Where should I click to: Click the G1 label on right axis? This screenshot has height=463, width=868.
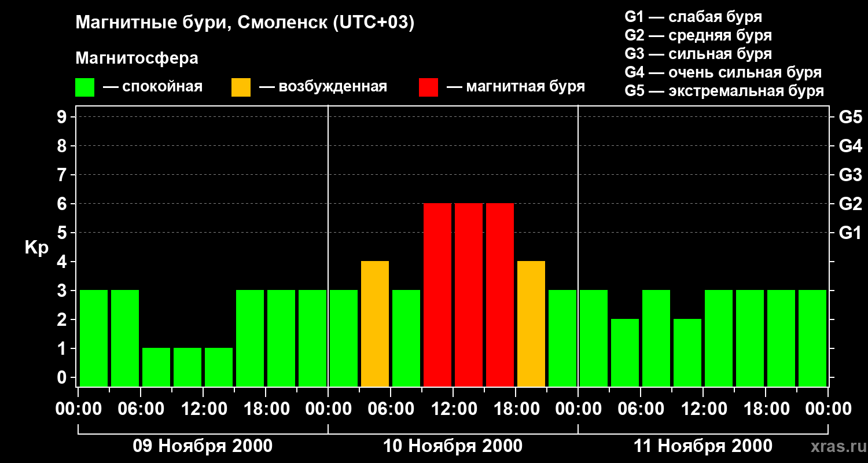[x=851, y=233]
